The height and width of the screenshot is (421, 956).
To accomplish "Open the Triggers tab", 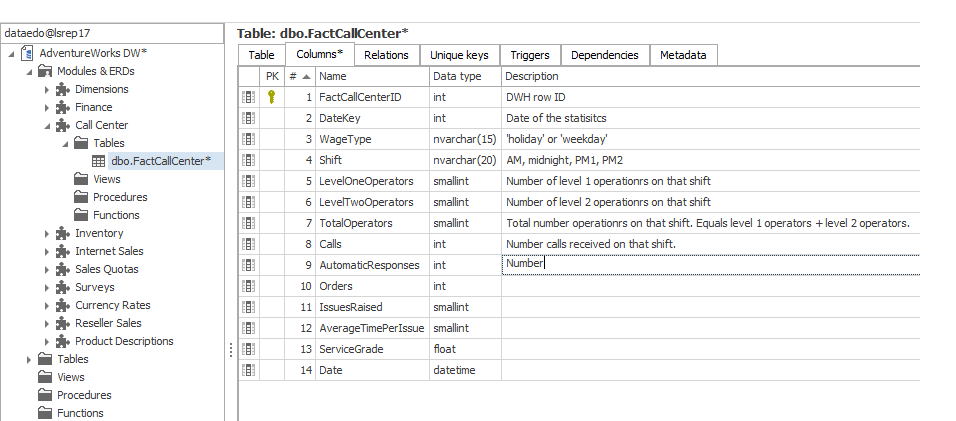I will [529, 55].
